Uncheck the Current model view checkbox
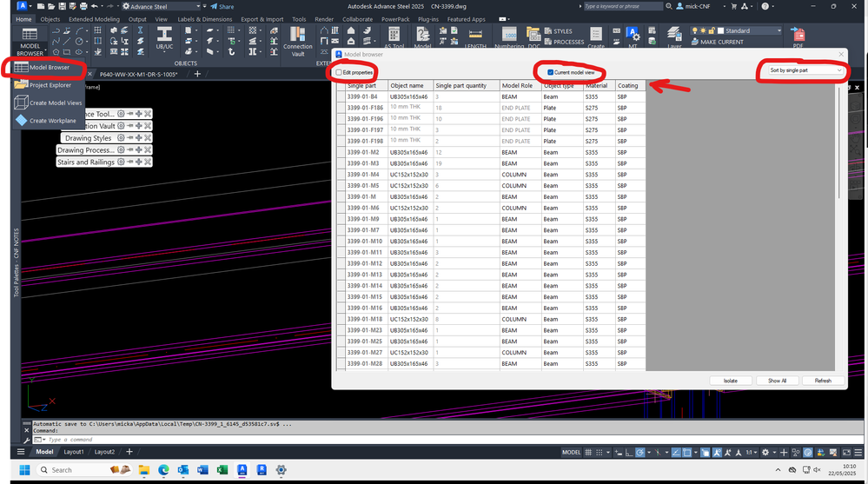 [550, 72]
